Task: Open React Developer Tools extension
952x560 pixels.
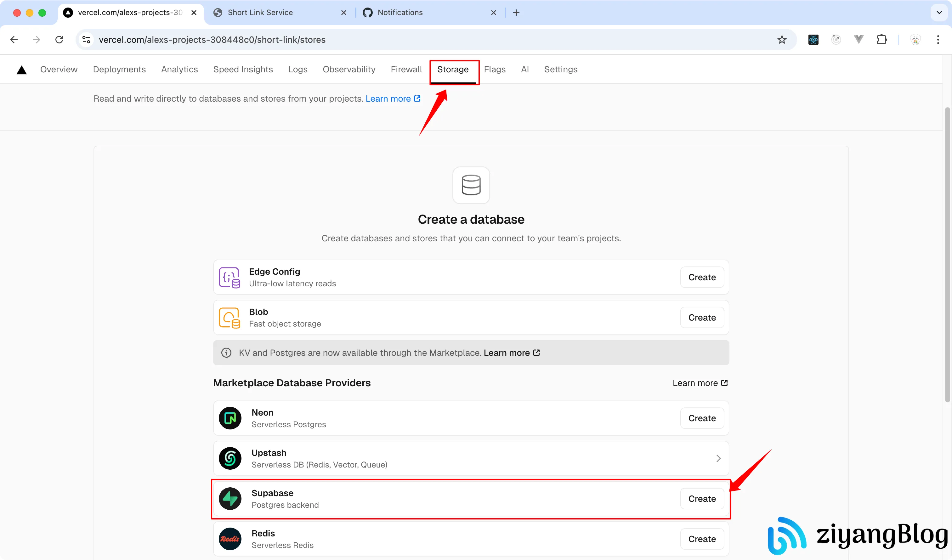Action: click(813, 40)
